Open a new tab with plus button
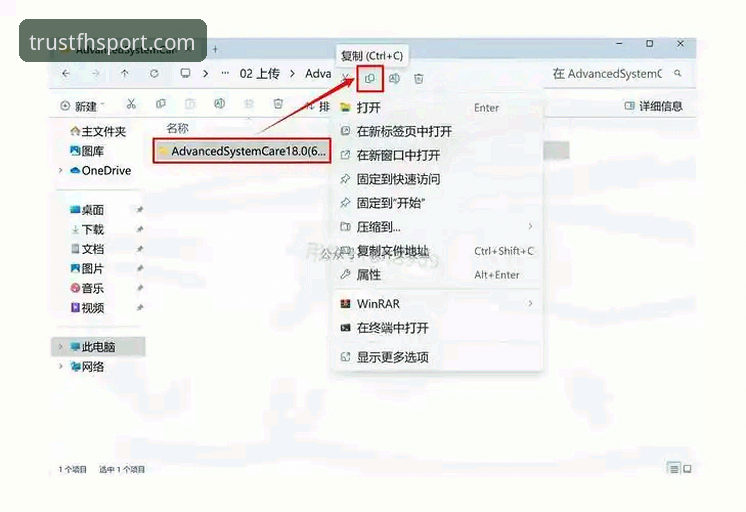746x512 pixels. (x=215, y=49)
